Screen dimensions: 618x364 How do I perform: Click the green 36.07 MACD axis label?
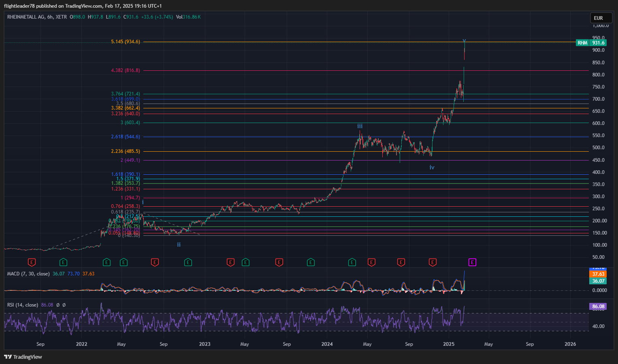coord(598,281)
